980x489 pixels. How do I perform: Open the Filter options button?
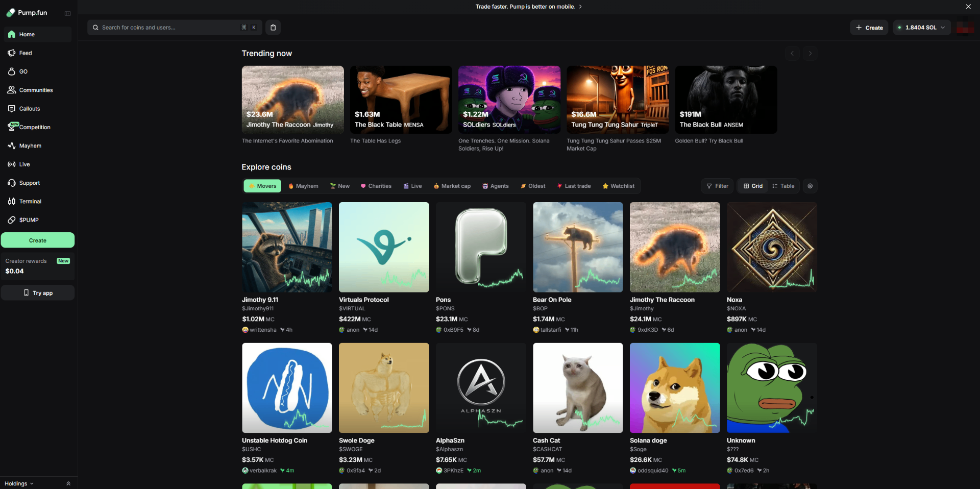717,186
